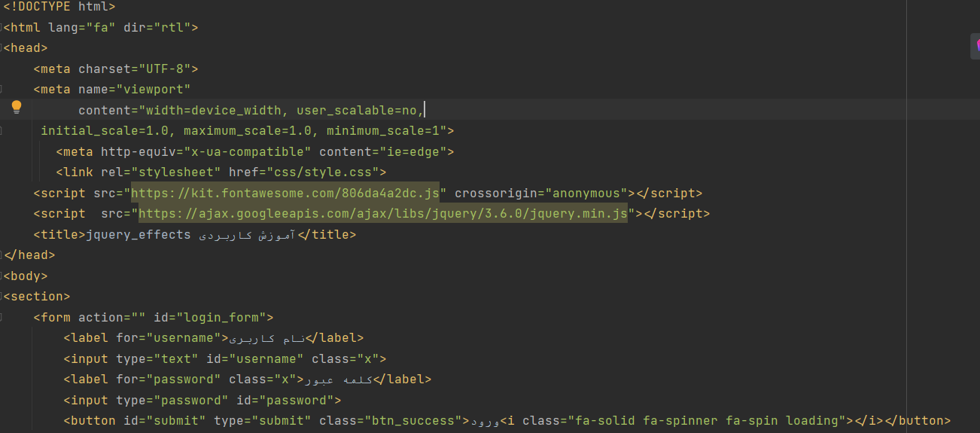The width and height of the screenshot is (980, 433).
Task: Collapse the login_form <form> fold marker
Action: point(2,318)
